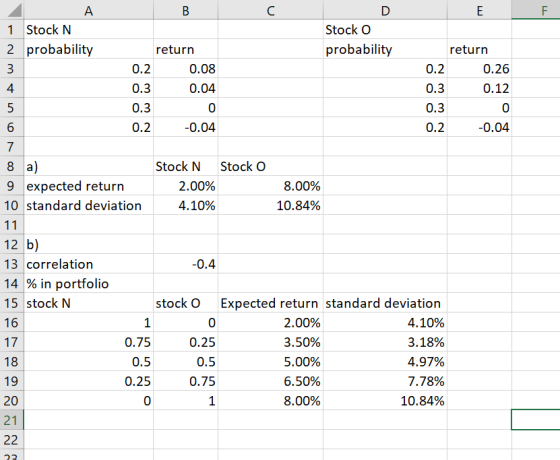Screen dimensions: 560x460
Task: Click Stock N expected return 2.00% in row 9
Action: [x=186, y=186]
